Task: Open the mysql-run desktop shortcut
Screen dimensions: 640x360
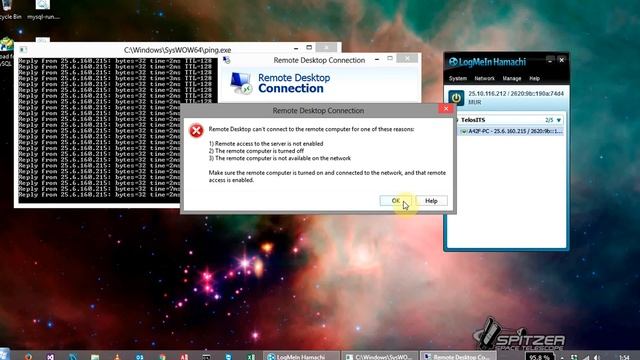Action: click(x=43, y=10)
